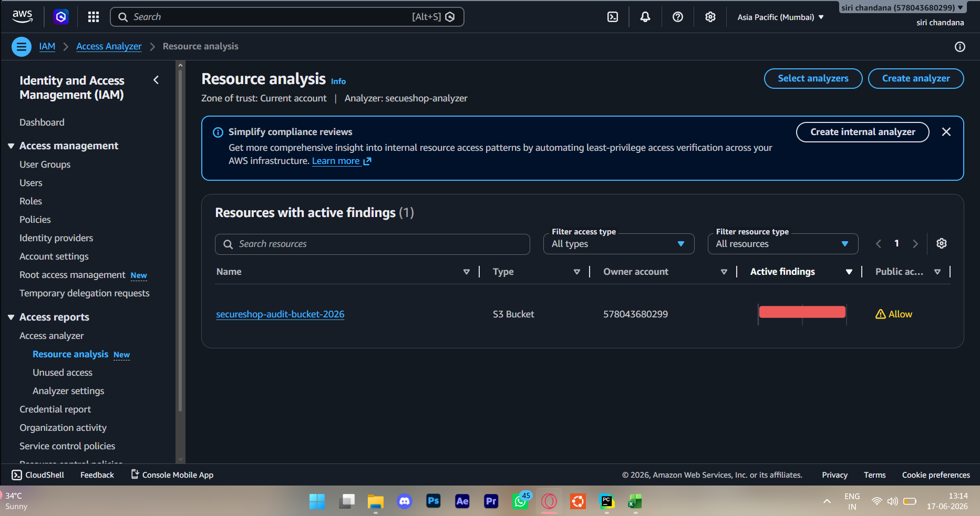Sort table by Active findings column
980x516 pixels.
tap(849, 272)
